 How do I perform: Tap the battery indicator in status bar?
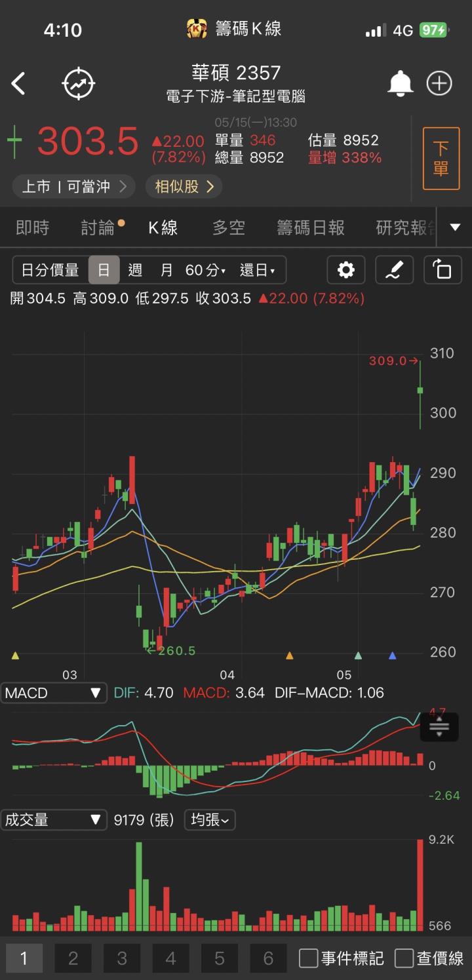[433, 30]
